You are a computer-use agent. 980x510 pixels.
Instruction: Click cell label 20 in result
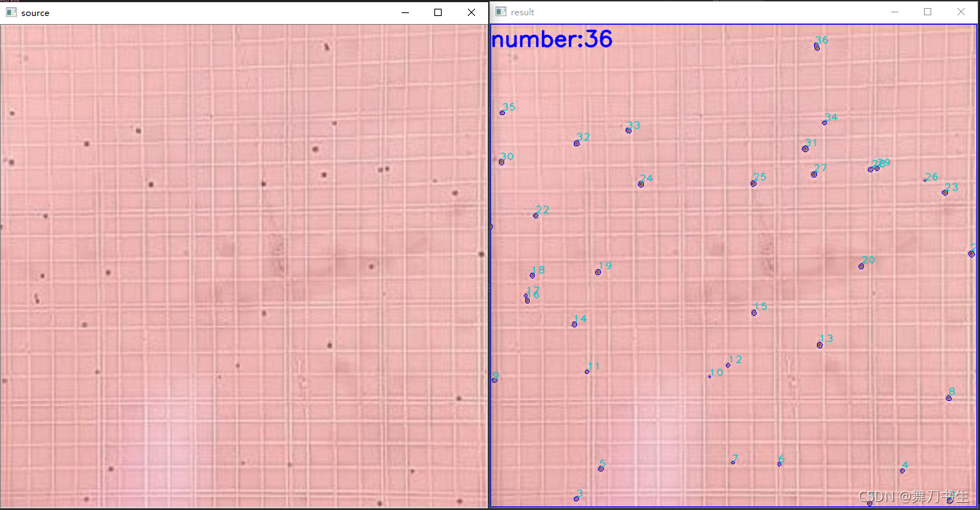869,260
